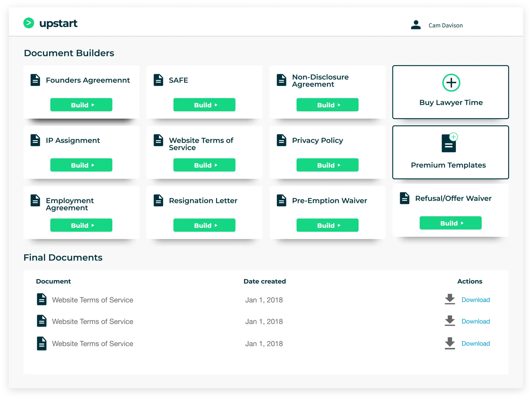This screenshot has height=399, width=532.
Task: Click the file icon of the first final document
Action: point(41,299)
